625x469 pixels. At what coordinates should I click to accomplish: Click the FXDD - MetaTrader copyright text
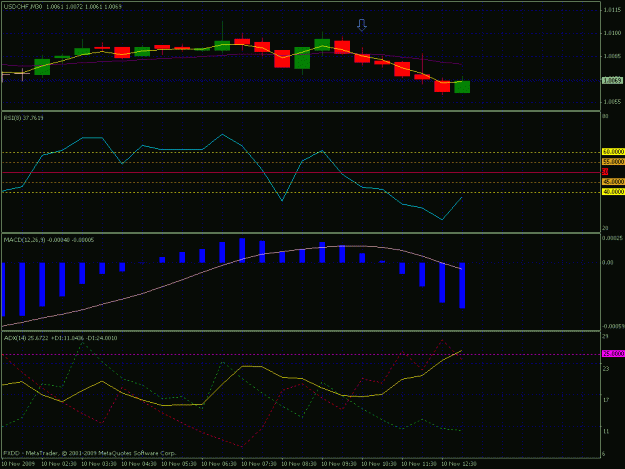[x=90, y=453]
